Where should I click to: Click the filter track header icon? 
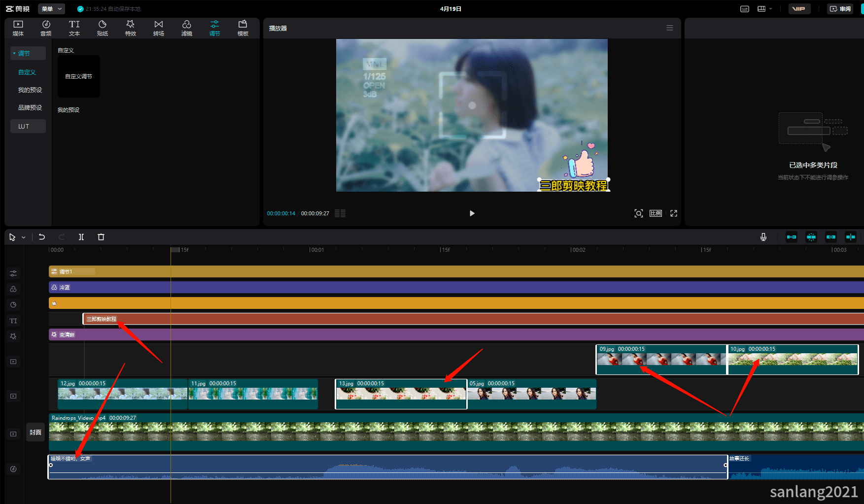(x=13, y=289)
